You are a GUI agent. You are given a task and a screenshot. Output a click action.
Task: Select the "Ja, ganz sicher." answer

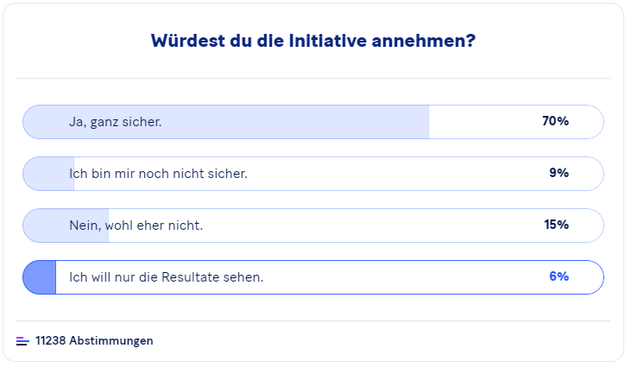point(313,122)
